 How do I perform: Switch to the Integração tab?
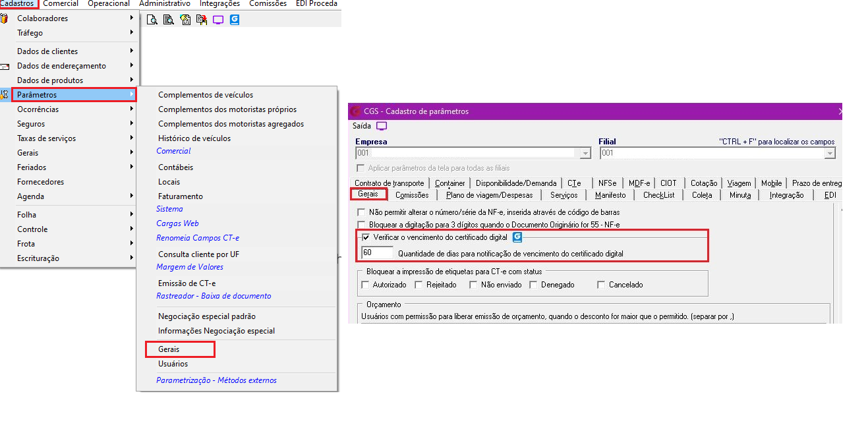[x=786, y=195]
